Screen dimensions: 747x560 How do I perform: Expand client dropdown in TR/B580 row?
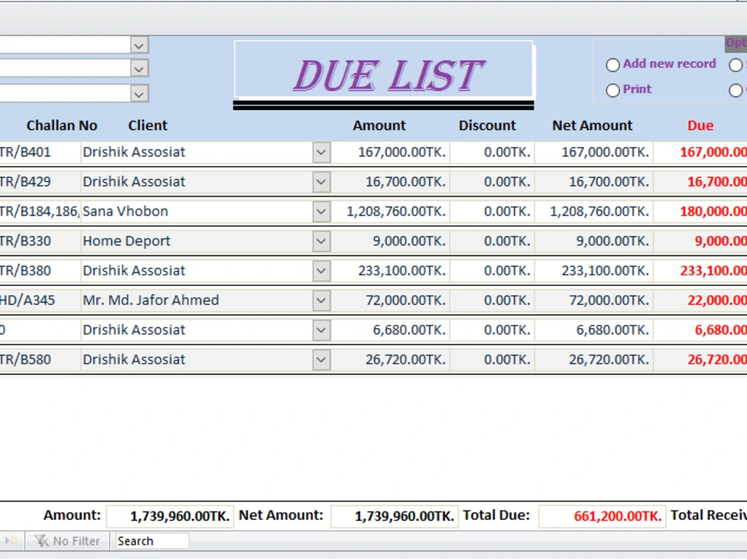(321, 360)
